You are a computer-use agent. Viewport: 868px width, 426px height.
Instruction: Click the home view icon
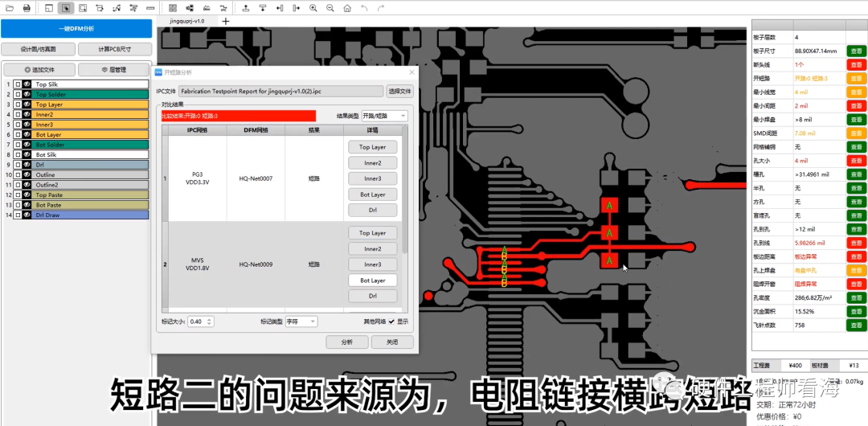pyautogui.click(x=347, y=8)
